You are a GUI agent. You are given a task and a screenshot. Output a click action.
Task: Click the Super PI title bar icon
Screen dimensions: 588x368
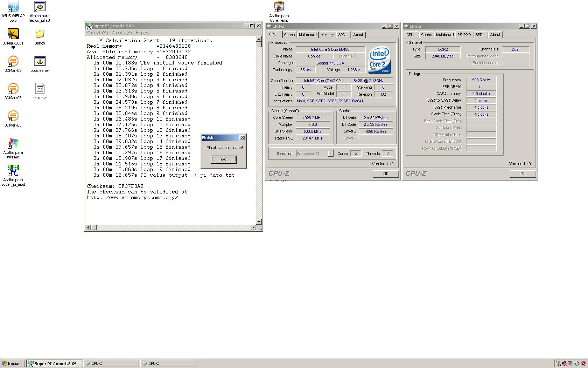point(89,26)
